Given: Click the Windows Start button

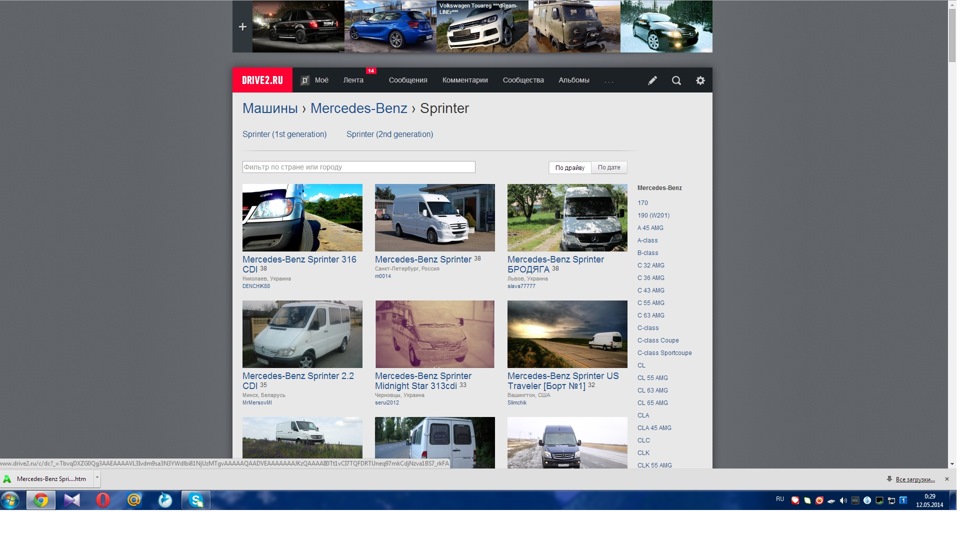Looking at the screenshot, I should [x=10, y=500].
